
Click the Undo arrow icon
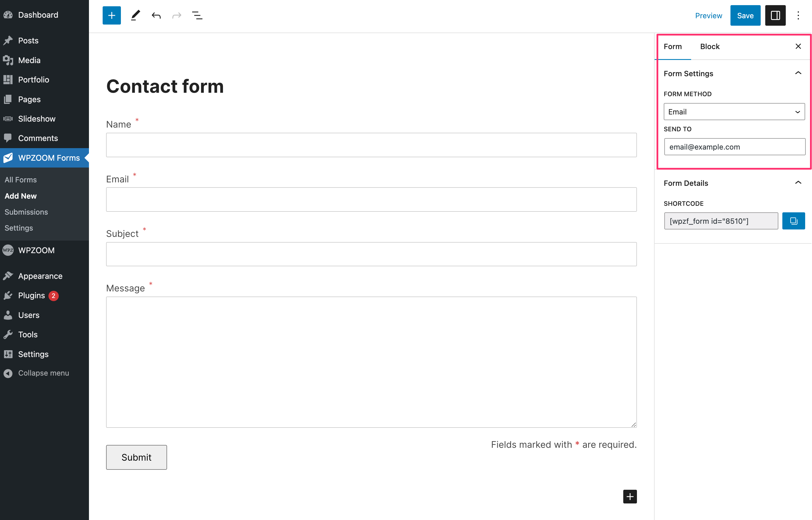tap(156, 15)
